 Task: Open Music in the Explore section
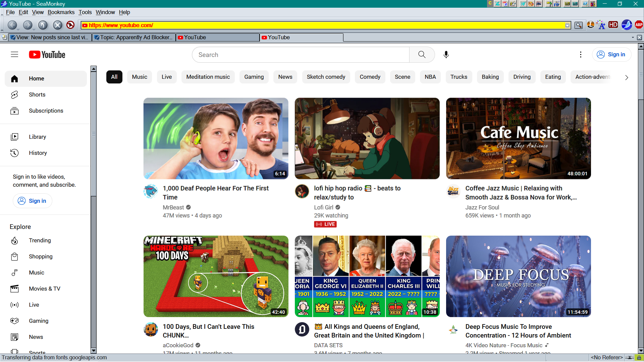pyautogui.click(x=46, y=273)
